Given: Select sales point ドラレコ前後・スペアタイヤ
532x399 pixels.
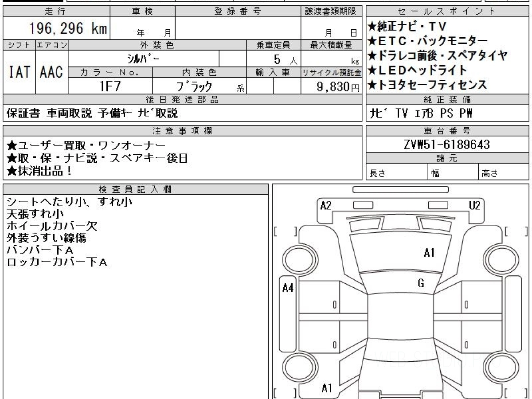Looking at the screenshot, I should 438,56.
